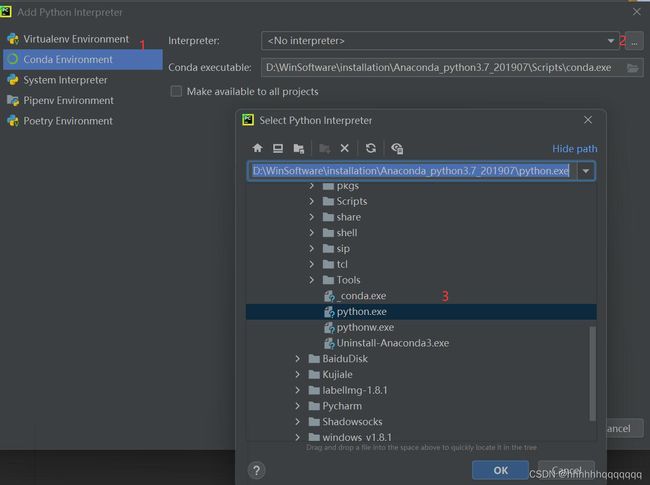Expand the pkgs folder
650x485 pixels.
[x=311, y=186]
